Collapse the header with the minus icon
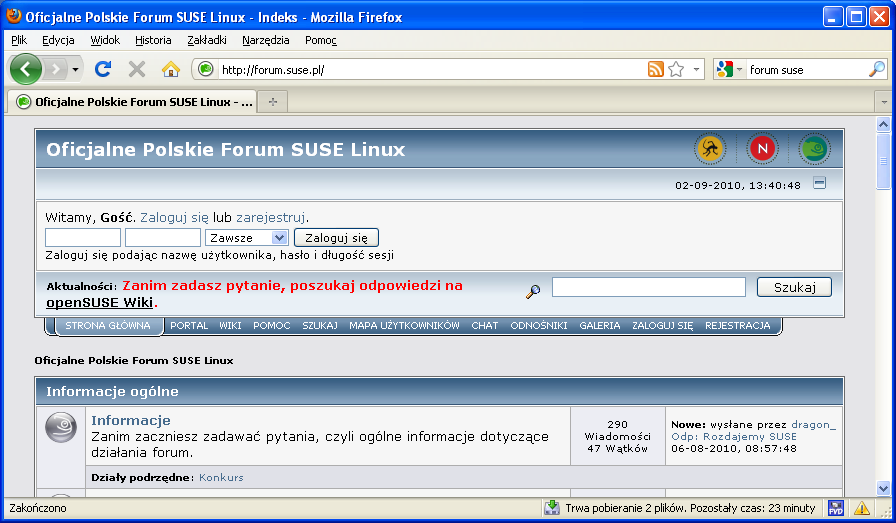 point(819,183)
